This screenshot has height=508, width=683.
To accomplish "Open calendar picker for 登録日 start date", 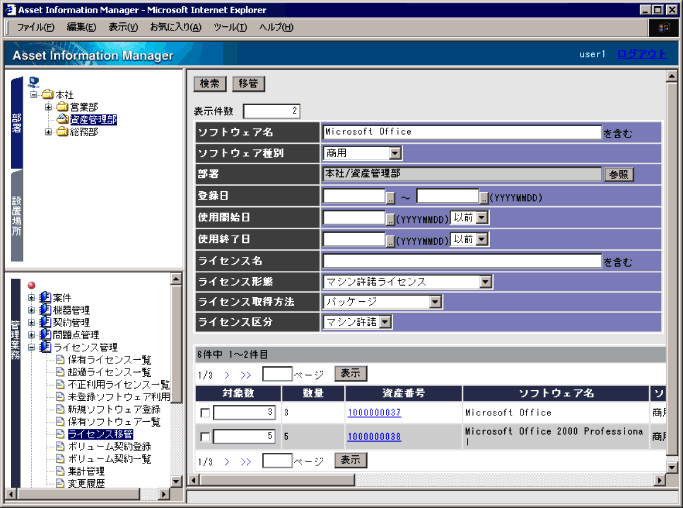I will (x=390, y=198).
